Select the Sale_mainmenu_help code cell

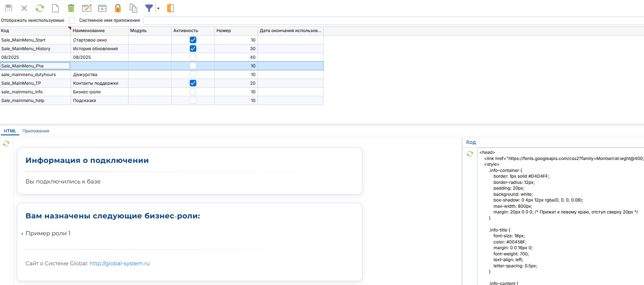tap(35, 100)
